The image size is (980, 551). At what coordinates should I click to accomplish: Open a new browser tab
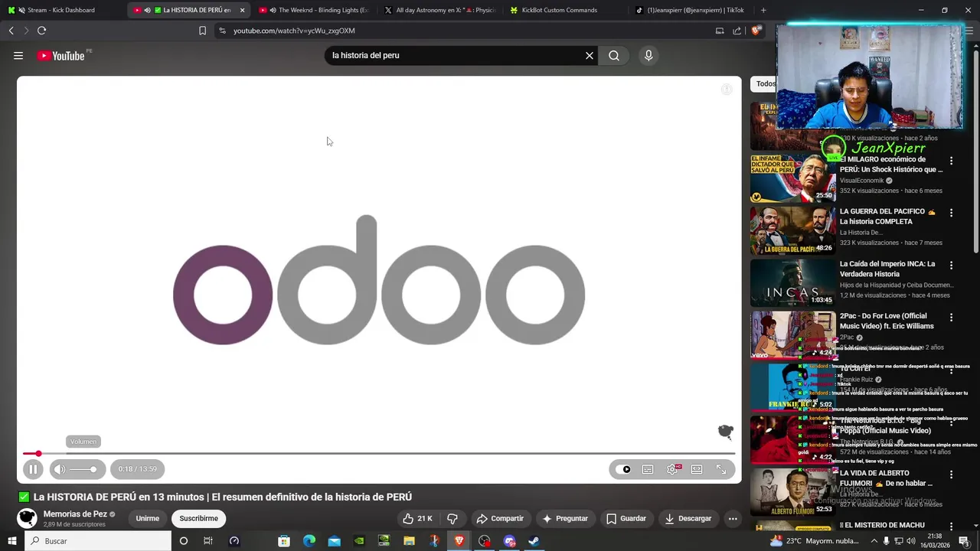(x=763, y=10)
